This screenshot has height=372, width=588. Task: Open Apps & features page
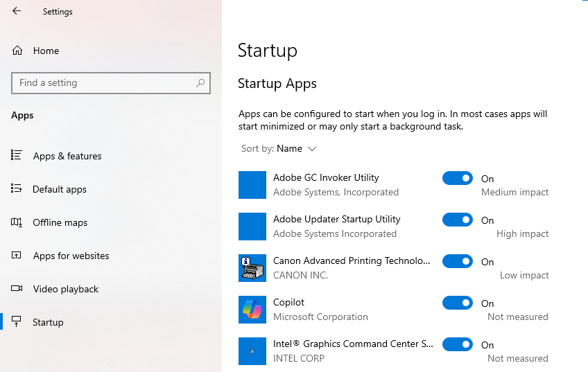pos(67,156)
